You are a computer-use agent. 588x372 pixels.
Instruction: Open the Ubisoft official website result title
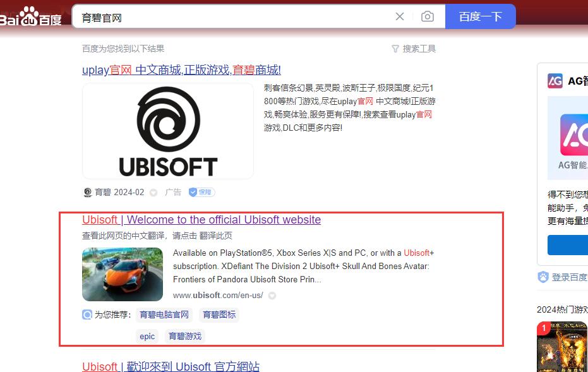[x=201, y=220]
